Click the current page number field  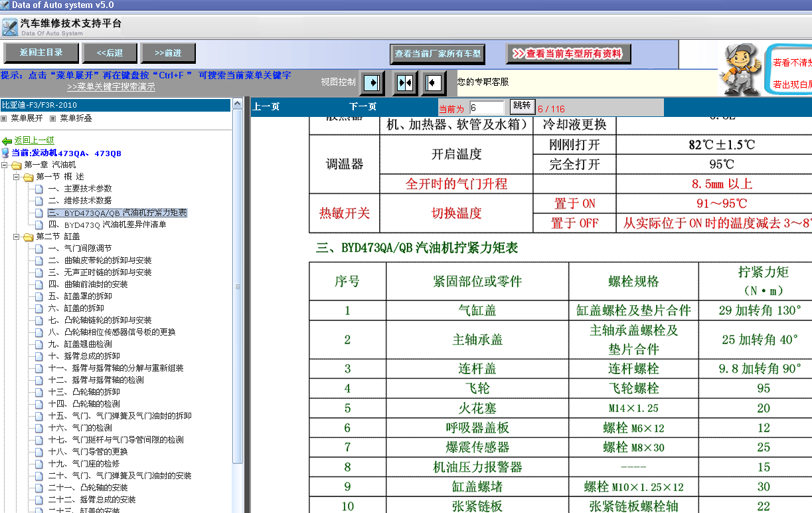coord(487,108)
